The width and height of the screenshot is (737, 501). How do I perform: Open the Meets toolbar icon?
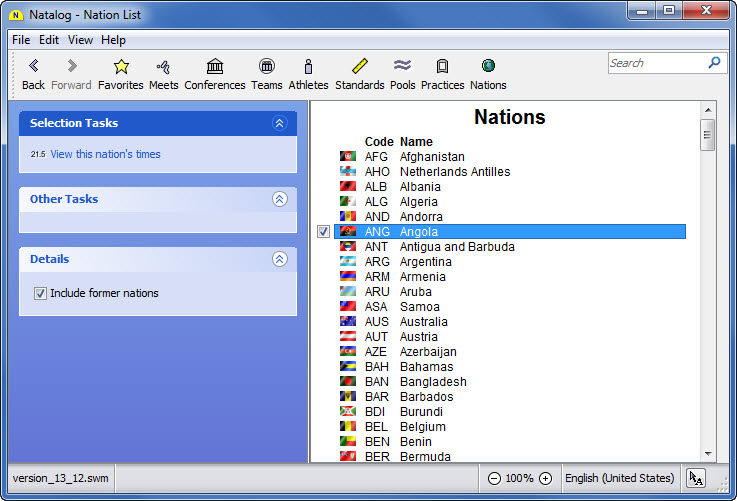pyautogui.click(x=164, y=67)
